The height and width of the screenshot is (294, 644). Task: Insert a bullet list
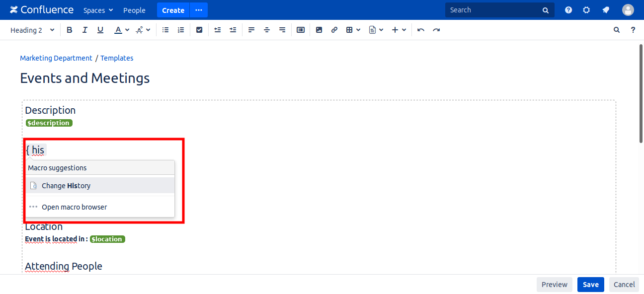point(165,30)
